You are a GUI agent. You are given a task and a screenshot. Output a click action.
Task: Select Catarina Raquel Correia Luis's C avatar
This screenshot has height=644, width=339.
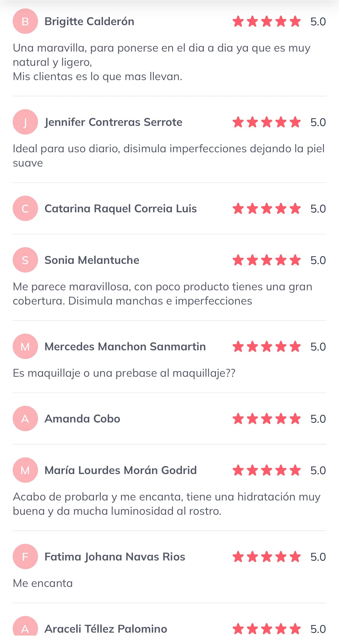pyautogui.click(x=25, y=209)
